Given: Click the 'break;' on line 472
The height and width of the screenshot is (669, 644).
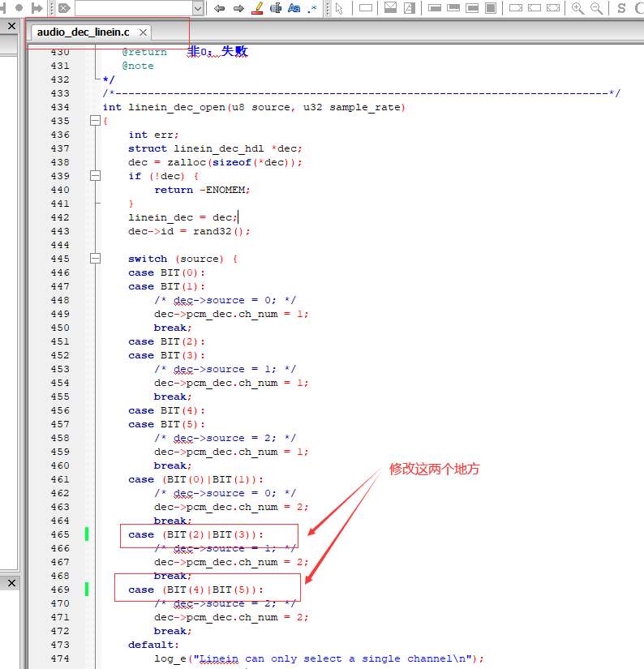Looking at the screenshot, I should coord(173,631).
